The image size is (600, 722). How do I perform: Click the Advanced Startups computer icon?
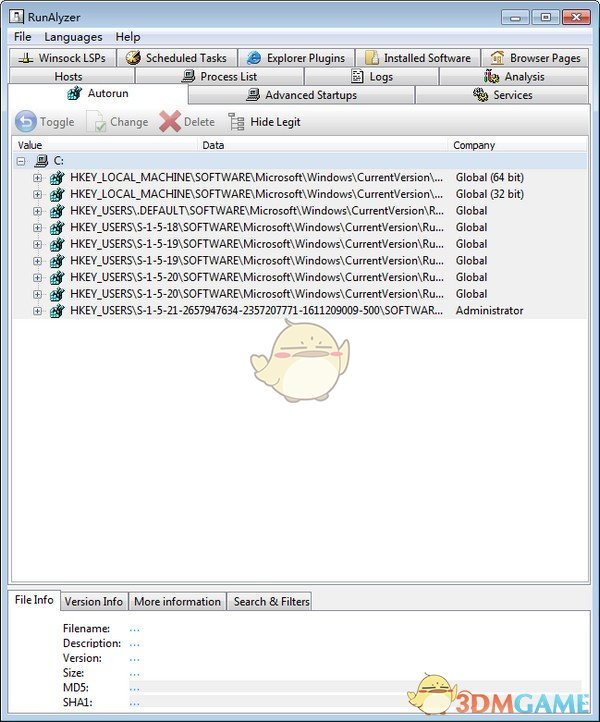[x=253, y=95]
